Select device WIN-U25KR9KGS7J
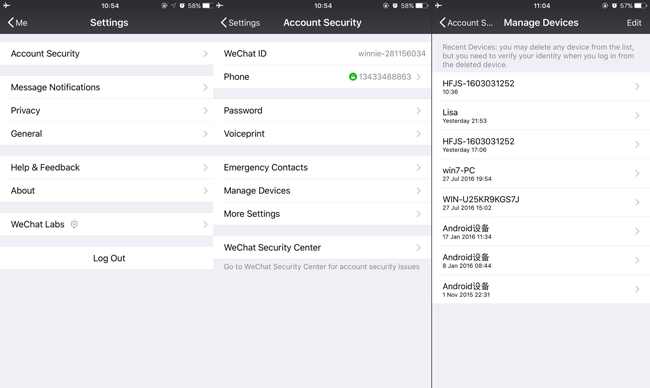 [x=541, y=203]
